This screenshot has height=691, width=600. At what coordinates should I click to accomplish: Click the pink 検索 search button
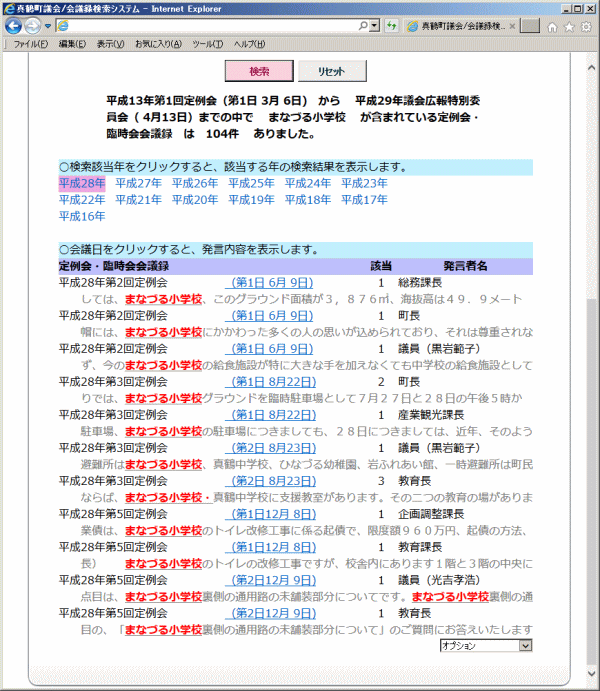[259, 71]
